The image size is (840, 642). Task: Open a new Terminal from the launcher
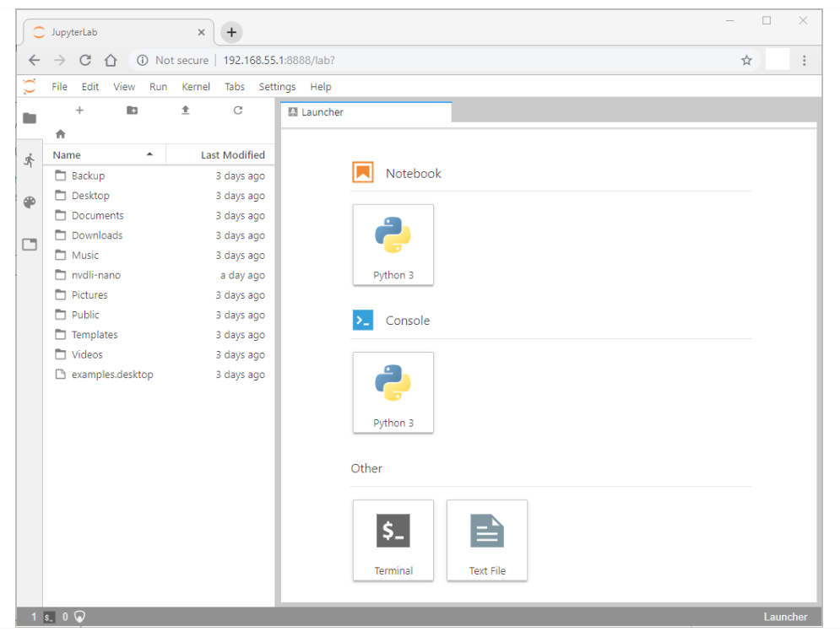pyautogui.click(x=393, y=540)
